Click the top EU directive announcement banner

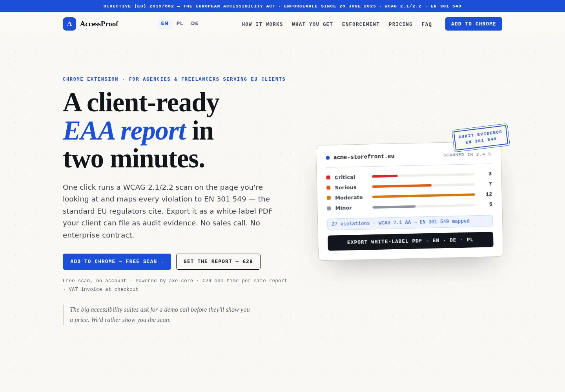(282, 6)
